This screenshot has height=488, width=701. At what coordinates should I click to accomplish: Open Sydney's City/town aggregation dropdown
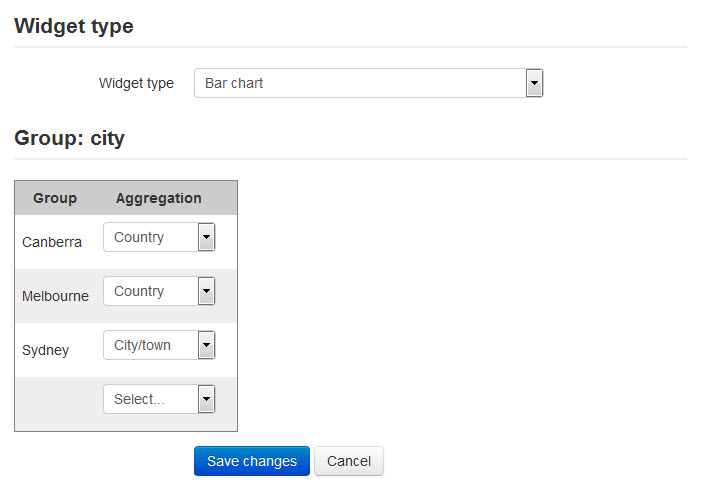click(x=149, y=346)
